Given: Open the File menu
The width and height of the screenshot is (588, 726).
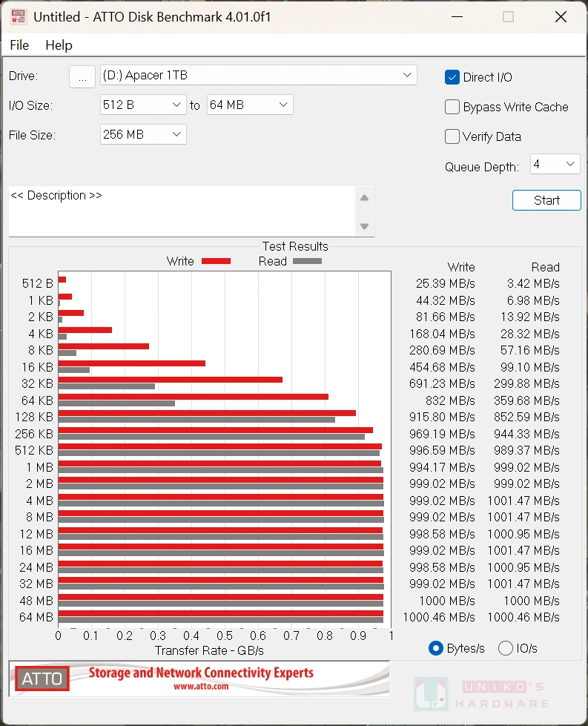Looking at the screenshot, I should click(19, 45).
